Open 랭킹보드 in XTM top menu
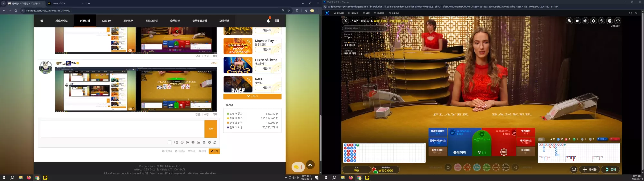Image resolution: width=644 pixels, height=181 pixels. click(x=353, y=13)
